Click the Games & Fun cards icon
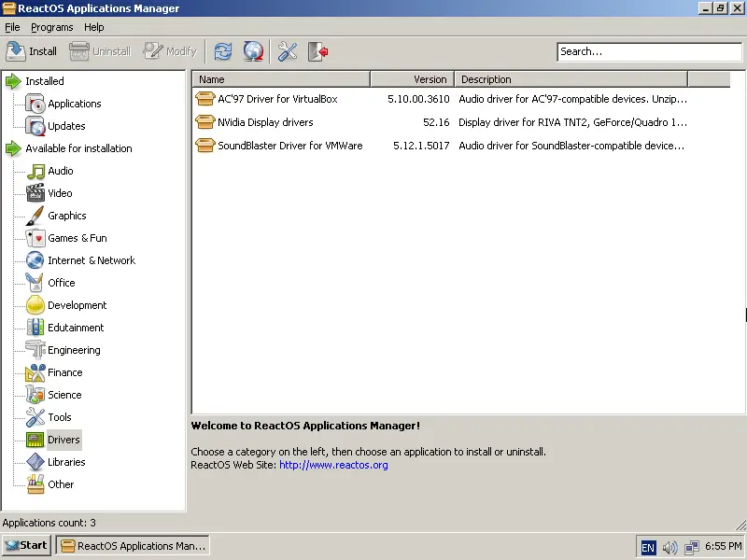This screenshot has width=747, height=560. [35, 238]
